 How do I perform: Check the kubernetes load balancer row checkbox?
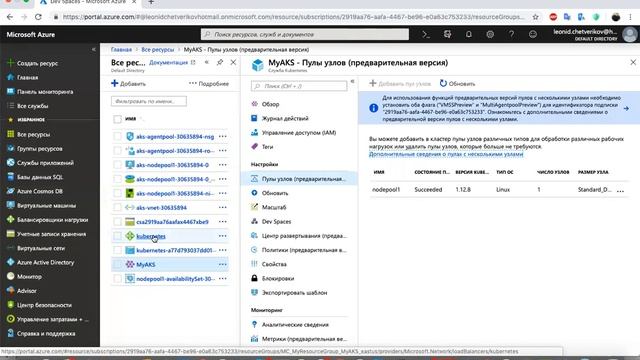(118, 236)
